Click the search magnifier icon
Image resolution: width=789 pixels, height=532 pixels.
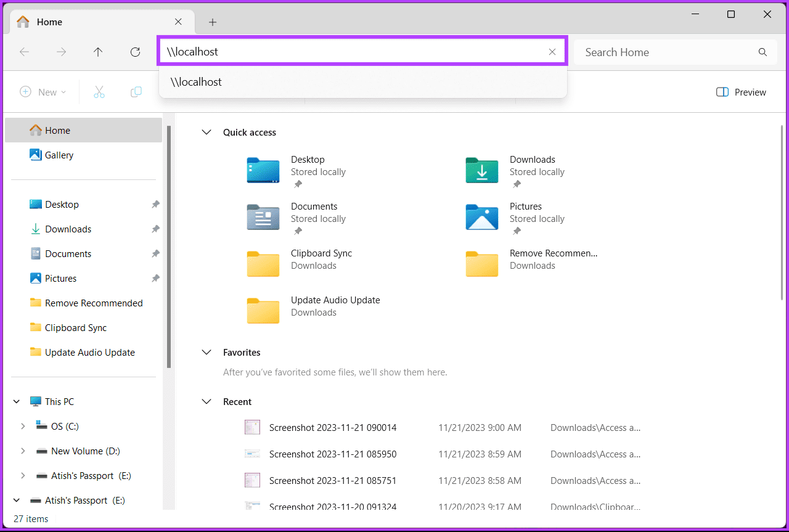point(762,52)
